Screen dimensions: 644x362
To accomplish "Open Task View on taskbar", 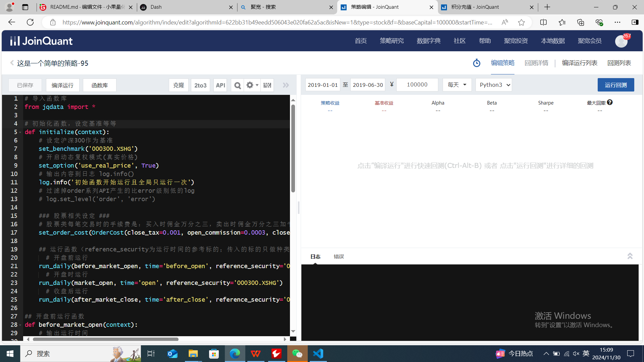I will tap(151, 354).
